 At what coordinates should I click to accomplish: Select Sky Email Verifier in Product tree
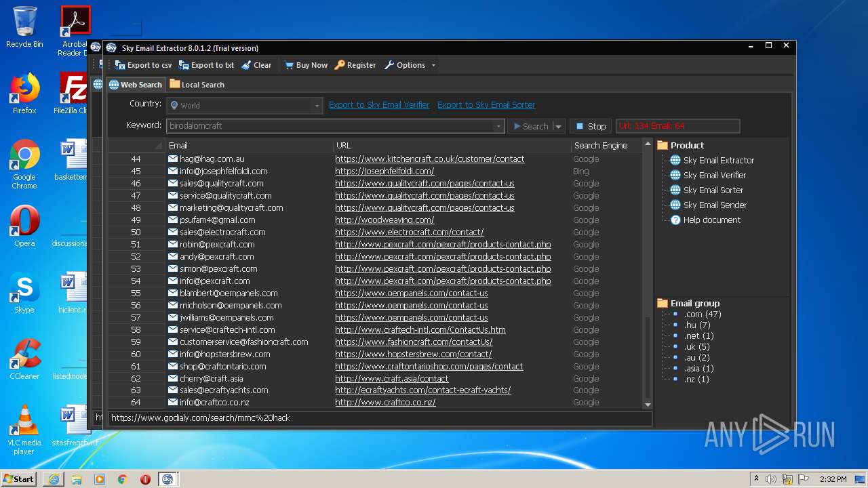(714, 176)
